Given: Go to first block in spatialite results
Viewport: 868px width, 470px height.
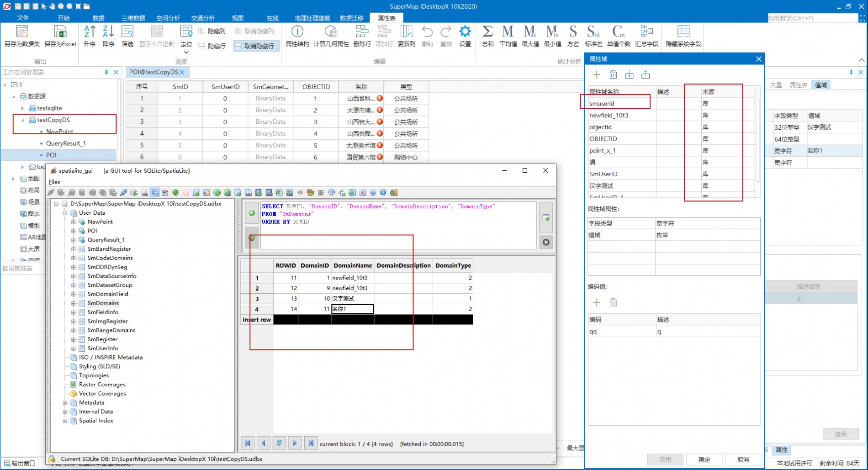Looking at the screenshot, I should click(248, 443).
